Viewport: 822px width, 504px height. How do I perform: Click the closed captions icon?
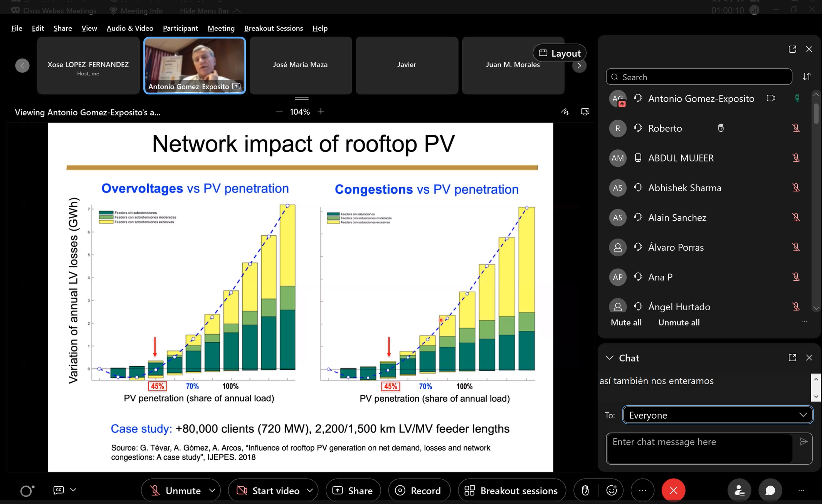[x=59, y=490]
